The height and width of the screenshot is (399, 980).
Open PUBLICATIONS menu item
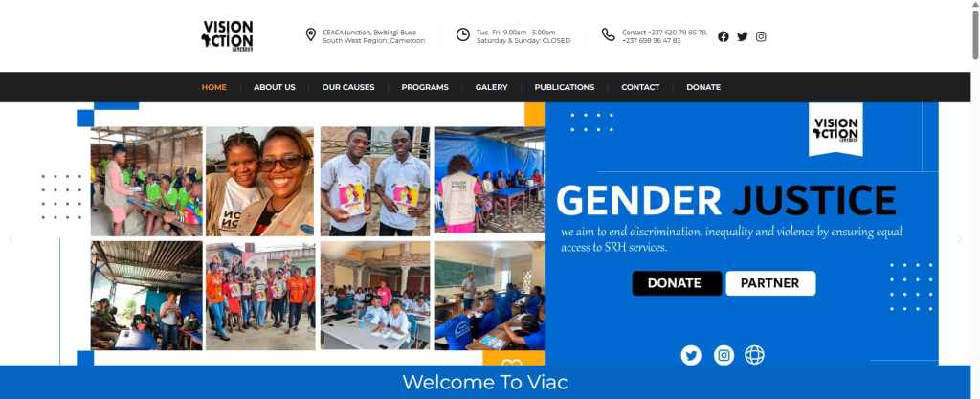565,87
